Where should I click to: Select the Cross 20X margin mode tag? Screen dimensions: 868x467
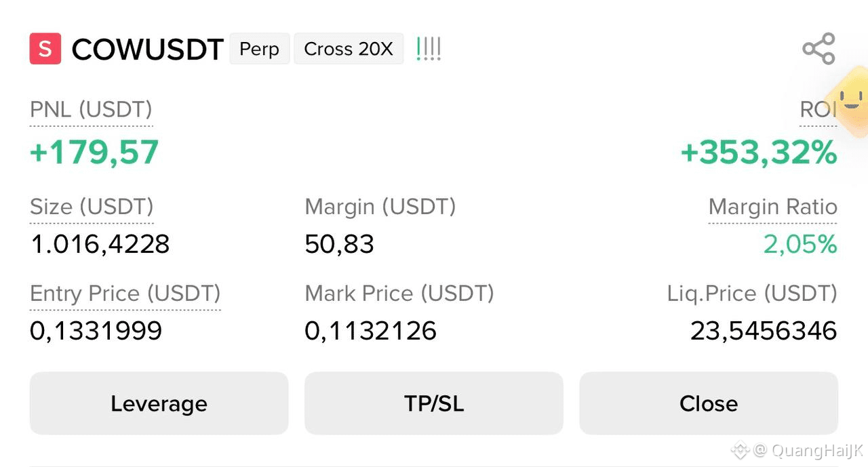349,49
